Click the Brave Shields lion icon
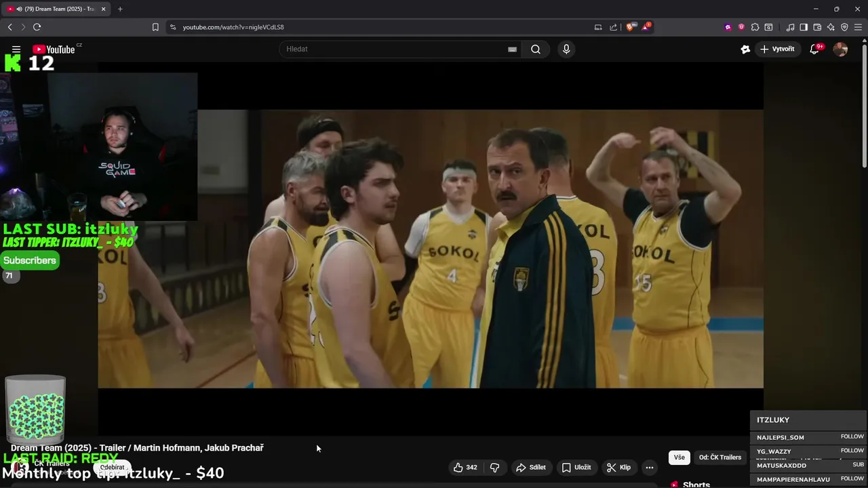The height and width of the screenshot is (488, 868). pos(631,27)
